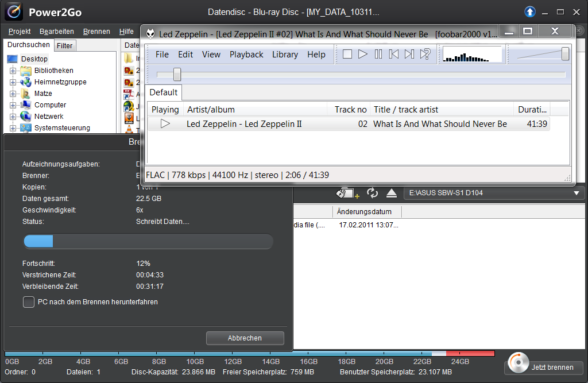Open the Hilfe menu in Power2Go

coord(126,32)
